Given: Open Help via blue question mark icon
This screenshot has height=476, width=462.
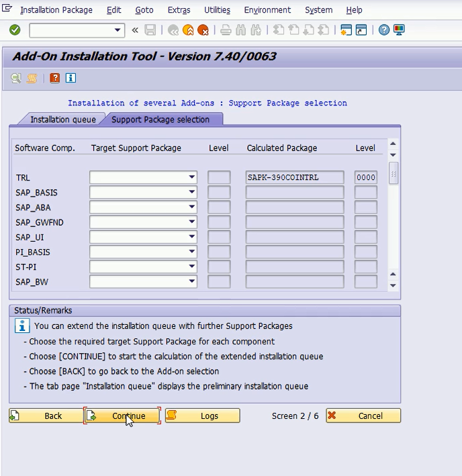Looking at the screenshot, I should coord(384,30).
